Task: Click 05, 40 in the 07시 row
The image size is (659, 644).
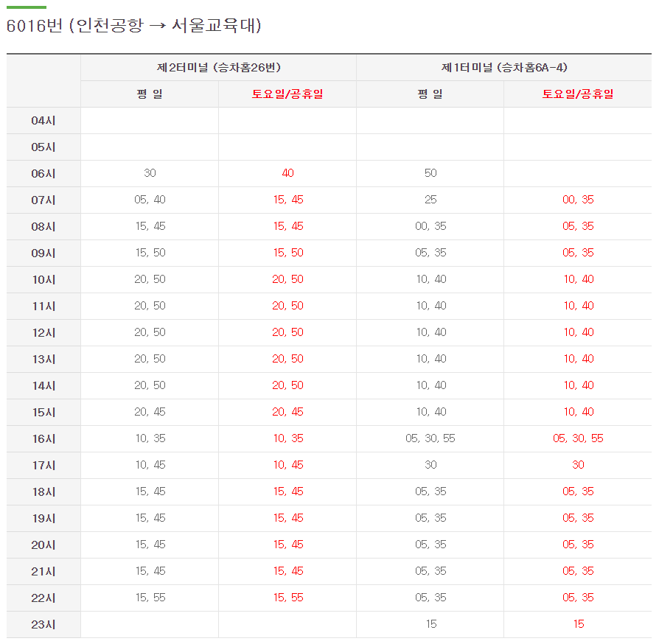Action: pyautogui.click(x=150, y=200)
